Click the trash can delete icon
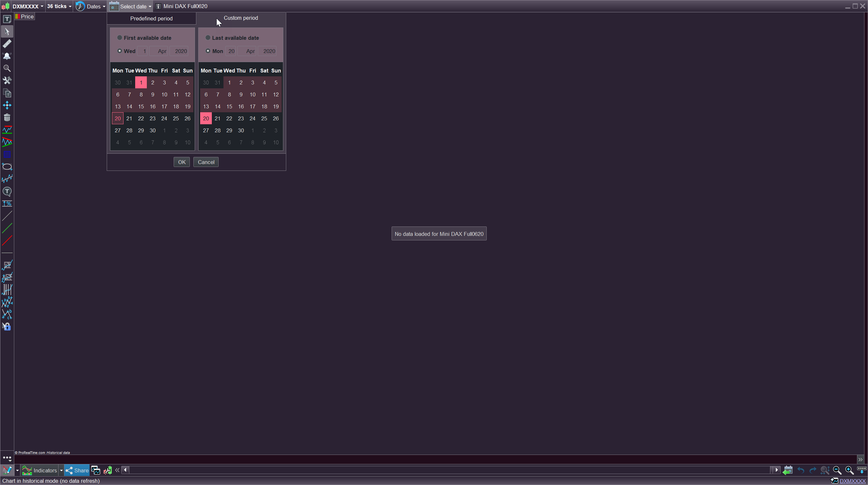This screenshot has height=485, width=868. click(7, 118)
